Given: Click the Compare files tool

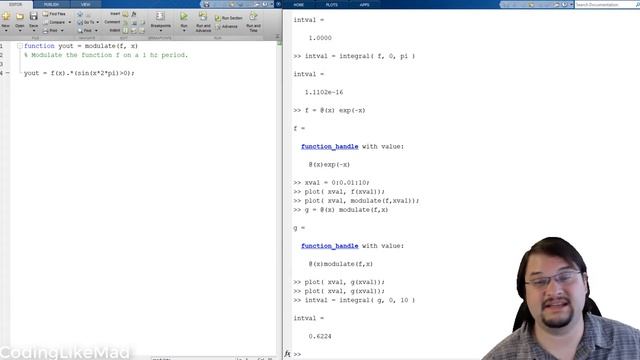Looking at the screenshot, I should [x=54, y=22].
